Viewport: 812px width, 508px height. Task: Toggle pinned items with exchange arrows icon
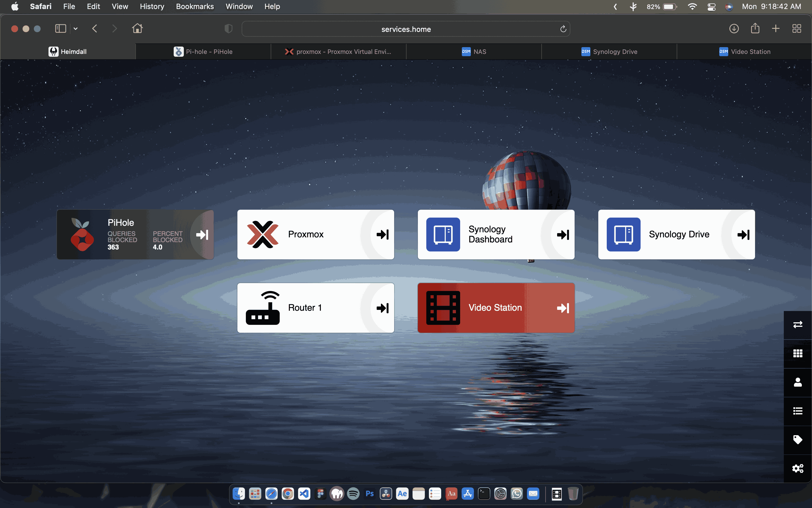(798, 325)
